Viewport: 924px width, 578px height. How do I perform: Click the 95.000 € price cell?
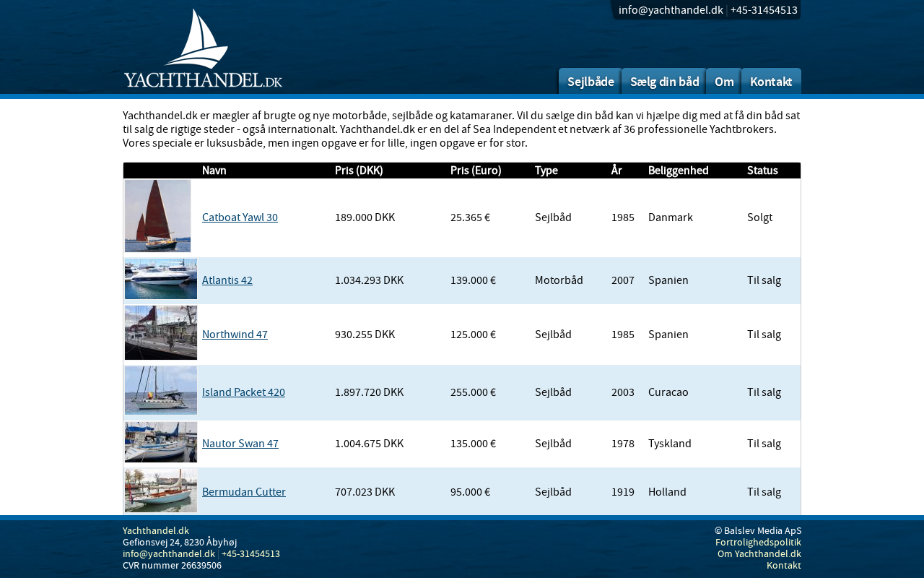(x=471, y=492)
